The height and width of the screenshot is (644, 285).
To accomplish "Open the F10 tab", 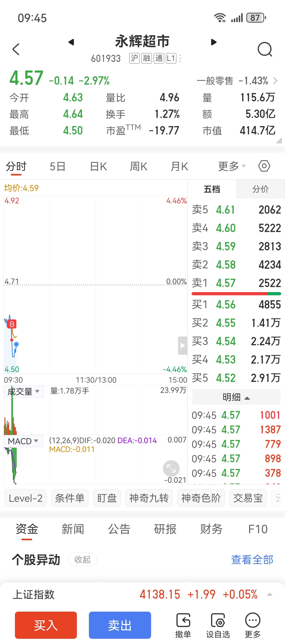I will coord(258,529).
